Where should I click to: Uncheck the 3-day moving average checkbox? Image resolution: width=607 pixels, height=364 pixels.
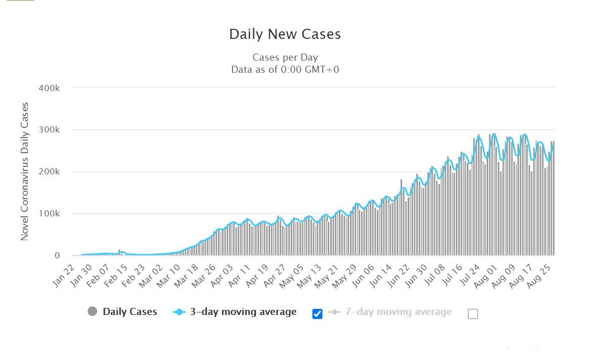point(317,314)
